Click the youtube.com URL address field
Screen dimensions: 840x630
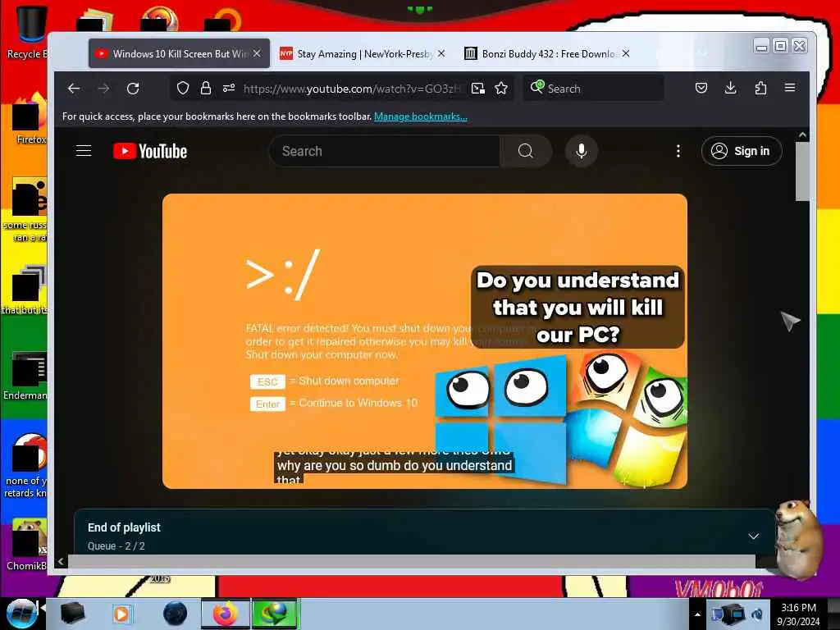tap(354, 89)
